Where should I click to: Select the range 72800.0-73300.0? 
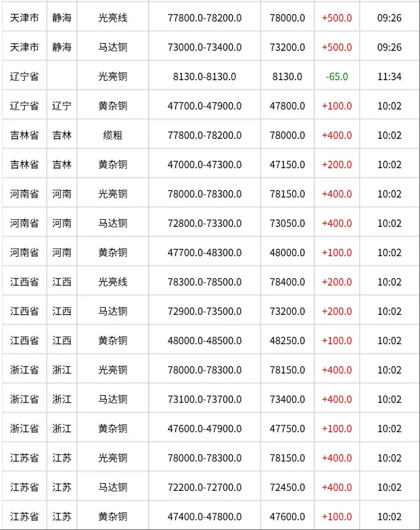pyautogui.click(x=205, y=224)
